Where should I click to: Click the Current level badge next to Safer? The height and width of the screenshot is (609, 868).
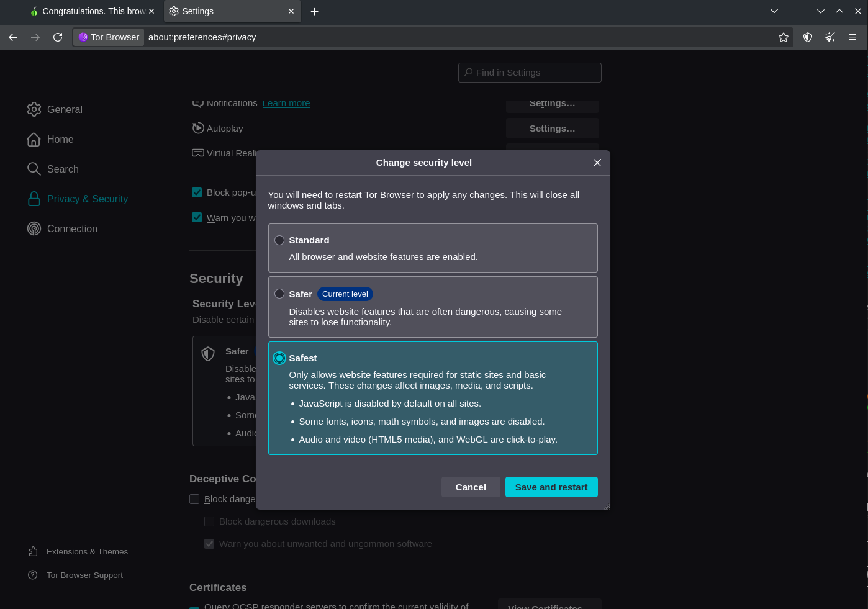[x=345, y=294]
